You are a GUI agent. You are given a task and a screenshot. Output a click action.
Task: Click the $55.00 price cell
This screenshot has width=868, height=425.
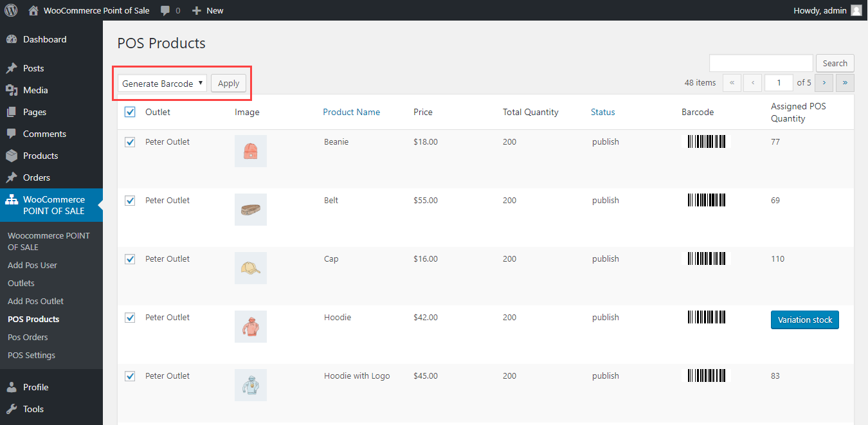click(x=426, y=200)
